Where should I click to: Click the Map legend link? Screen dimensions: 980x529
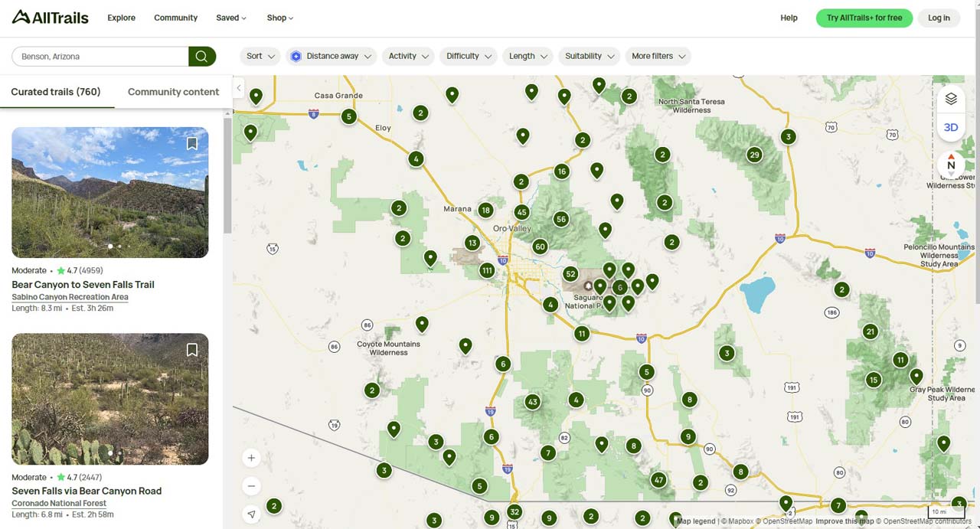point(695,521)
